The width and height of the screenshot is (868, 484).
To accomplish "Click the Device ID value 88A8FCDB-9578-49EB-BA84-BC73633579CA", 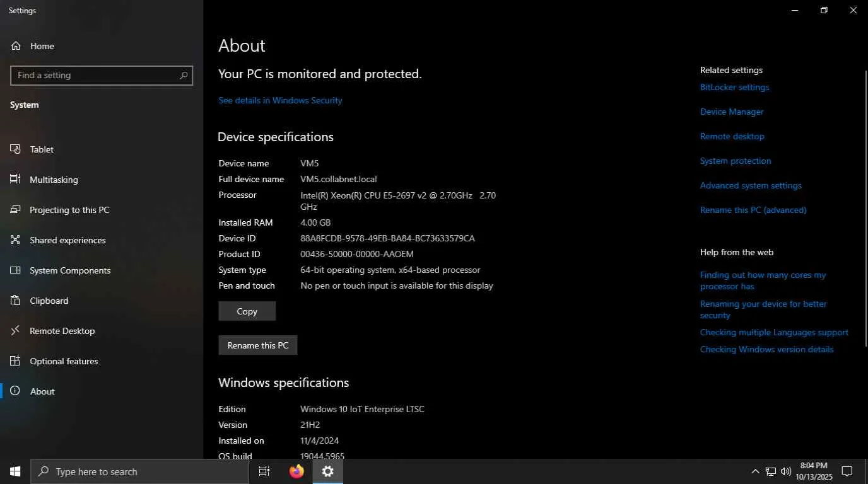I will [x=387, y=238].
